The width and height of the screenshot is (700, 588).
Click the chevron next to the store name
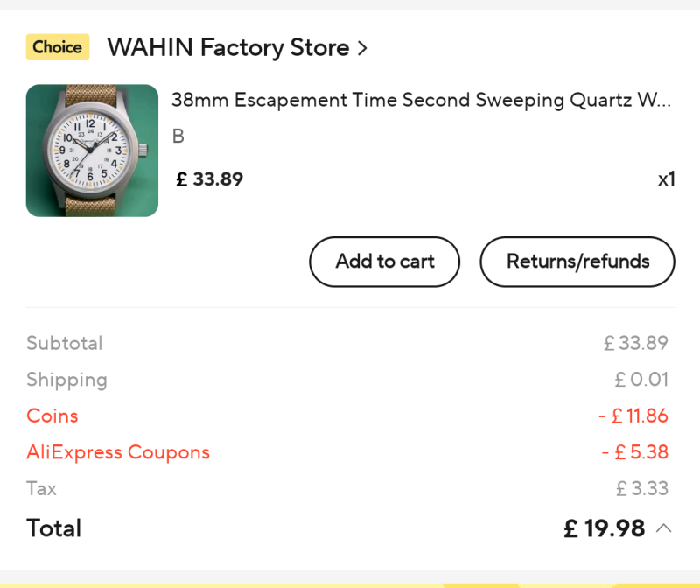point(362,48)
